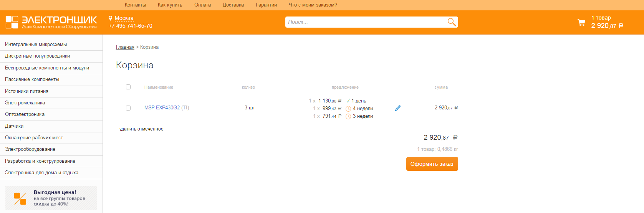Click the кол-во column header
This screenshot has width=644, height=213.
point(248,88)
